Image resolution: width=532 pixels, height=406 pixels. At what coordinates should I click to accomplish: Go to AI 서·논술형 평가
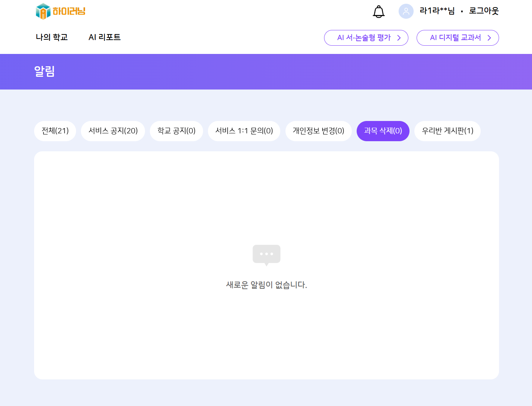pos(363,38)
